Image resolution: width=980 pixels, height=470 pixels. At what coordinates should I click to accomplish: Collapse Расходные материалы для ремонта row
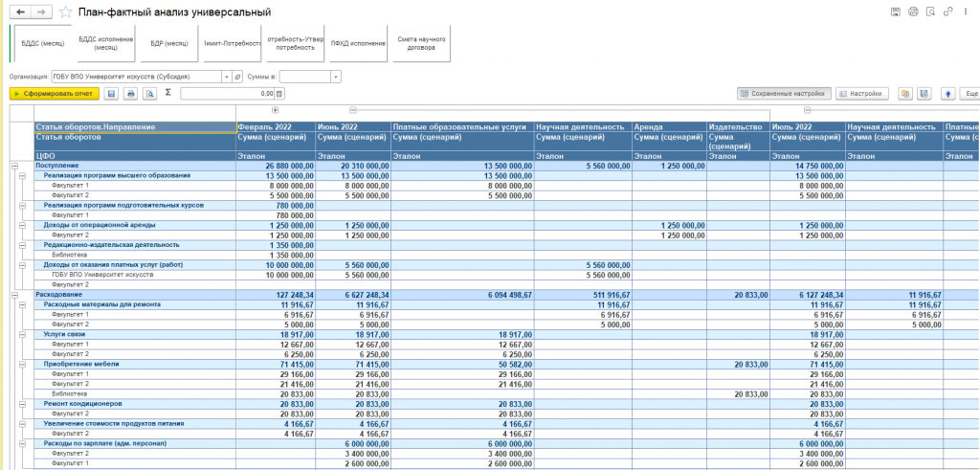[24, 304]
